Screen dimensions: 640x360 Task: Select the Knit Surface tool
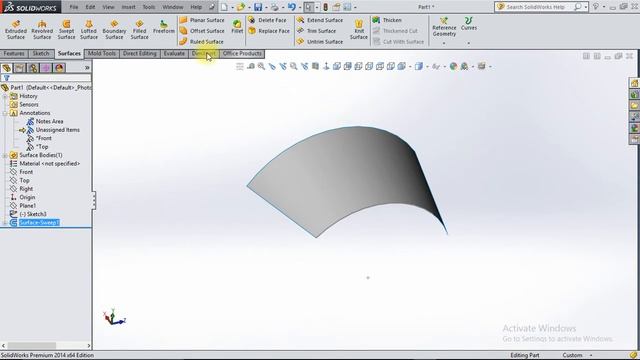(x=358, y=30)
